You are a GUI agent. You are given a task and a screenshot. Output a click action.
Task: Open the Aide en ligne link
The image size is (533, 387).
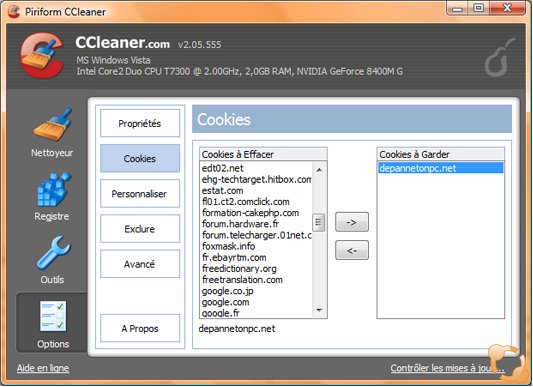(x=43, y=368)
